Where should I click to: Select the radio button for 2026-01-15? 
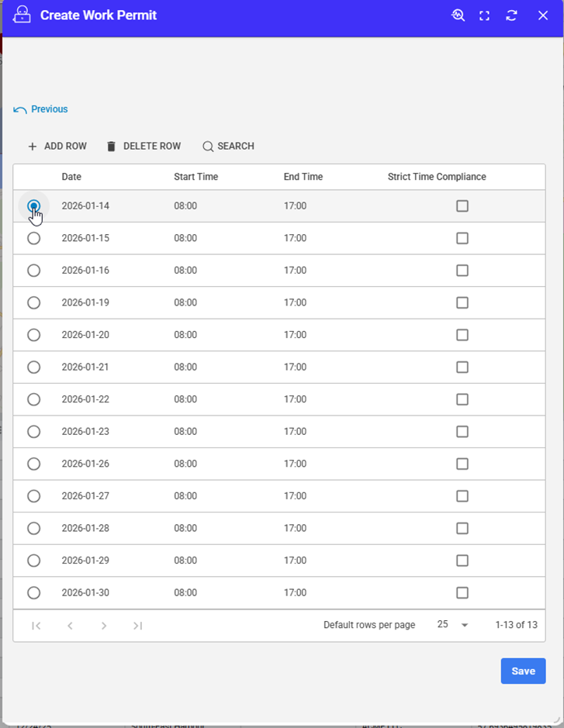33,239
